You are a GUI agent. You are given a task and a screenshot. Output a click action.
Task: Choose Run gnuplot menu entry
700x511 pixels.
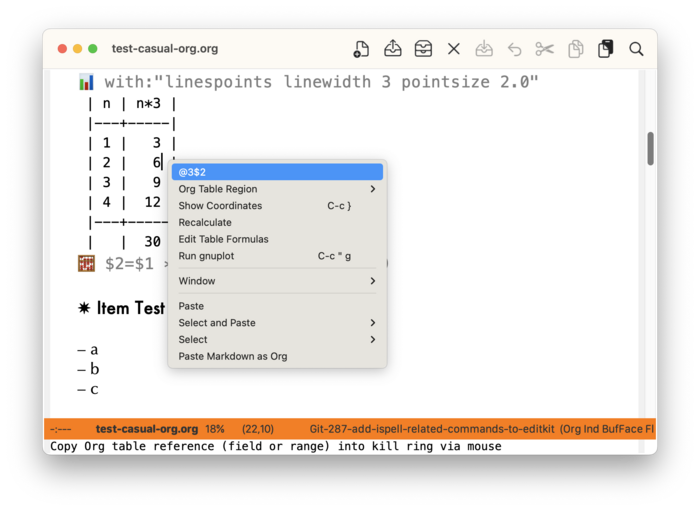tap(277, 256)
